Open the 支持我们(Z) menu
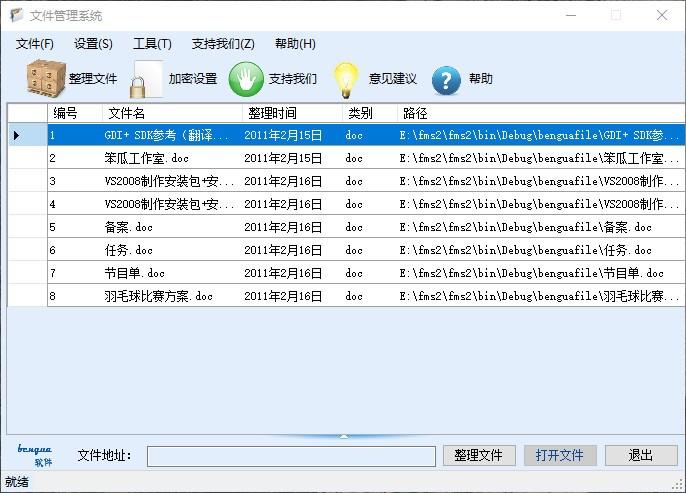686x493 pixels. (x=223, y=44)
